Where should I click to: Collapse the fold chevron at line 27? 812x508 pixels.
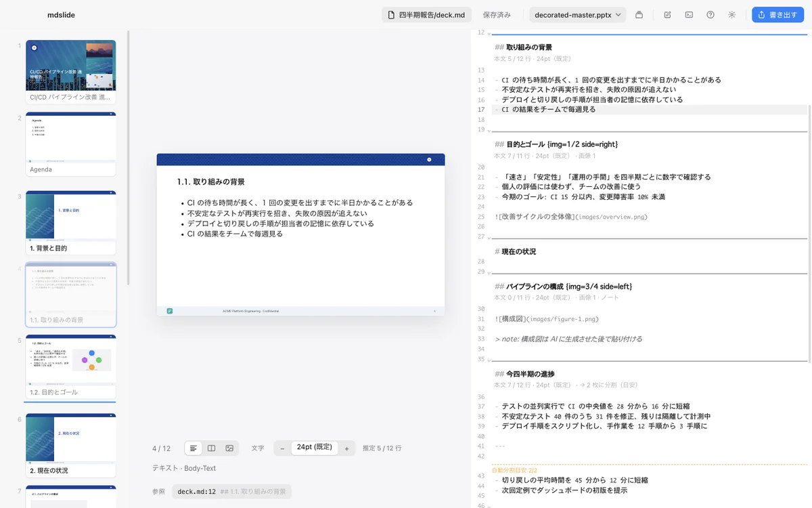pos(489,237)
